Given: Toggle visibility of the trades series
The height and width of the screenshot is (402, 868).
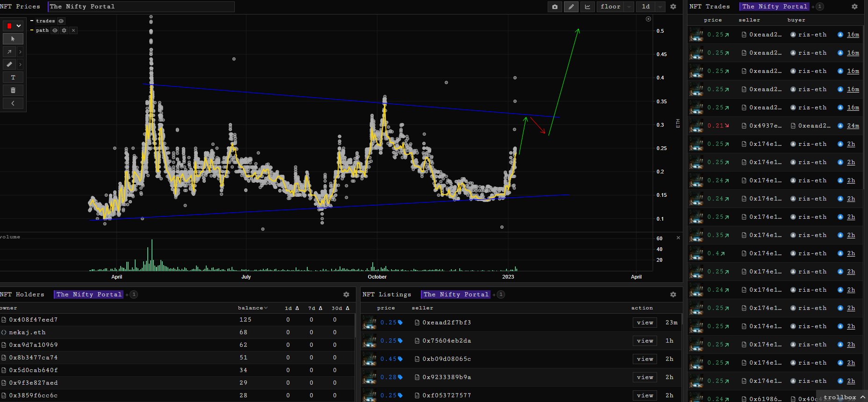Looking at the screenshot, I should pyautogui.click(x=61, y=21).
